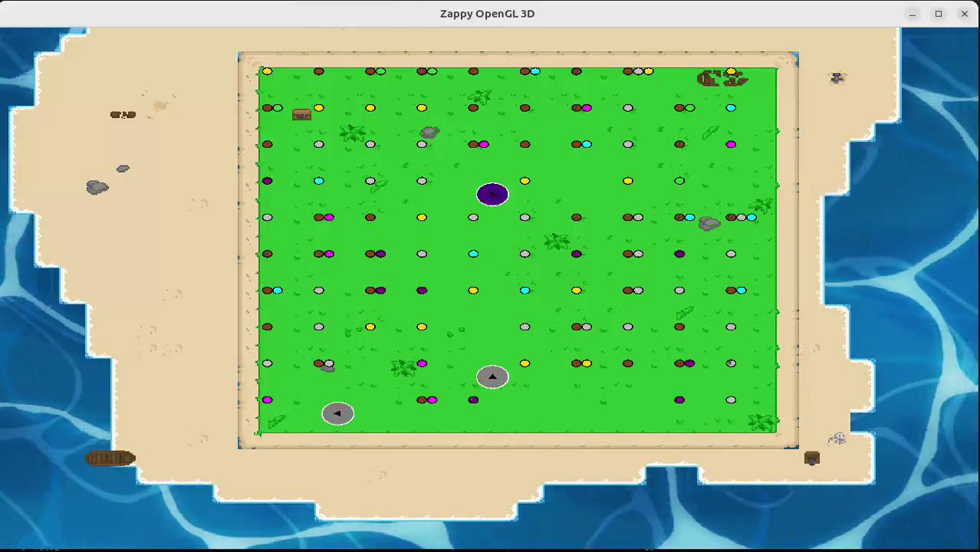The height and width of the screenshot is (552, 980).
Task: Click the wooden crate on bottom-right beach
Action: (x=812, y=458)
